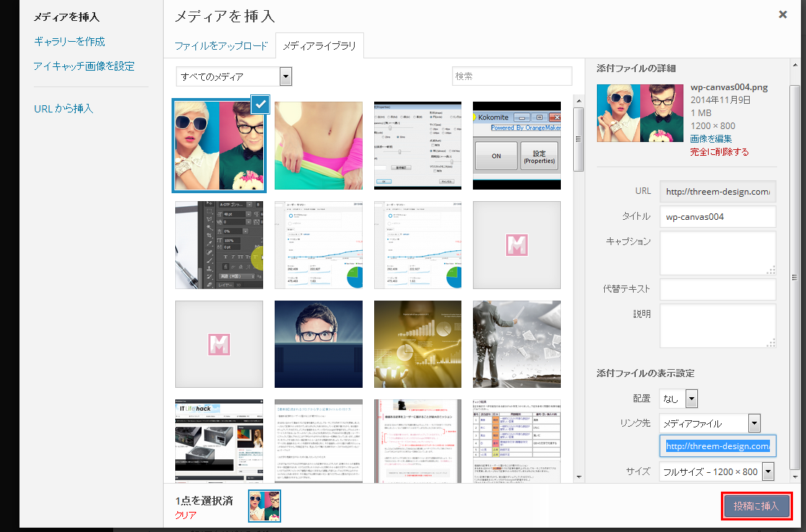
Task: Select the red-annotated document thumbnail
Action: tap(417, 441)
